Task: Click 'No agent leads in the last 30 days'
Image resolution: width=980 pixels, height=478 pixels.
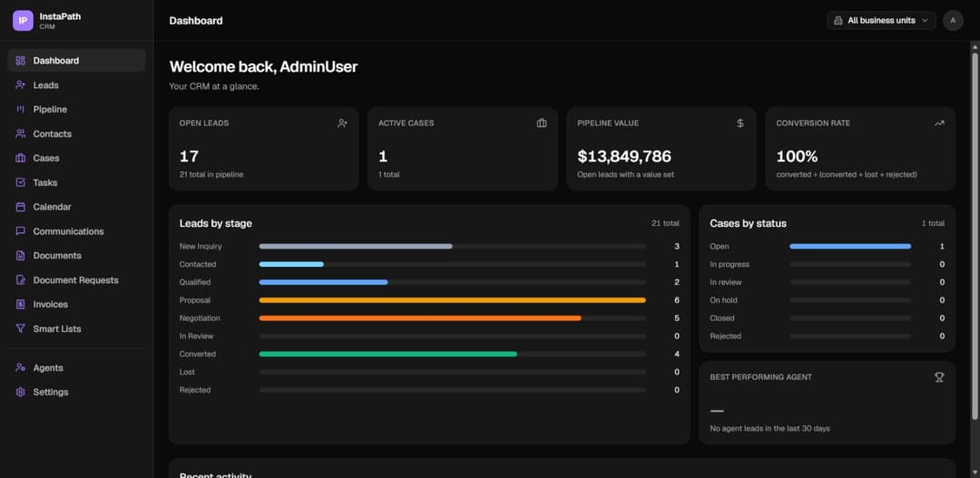Action: [770, 429]
